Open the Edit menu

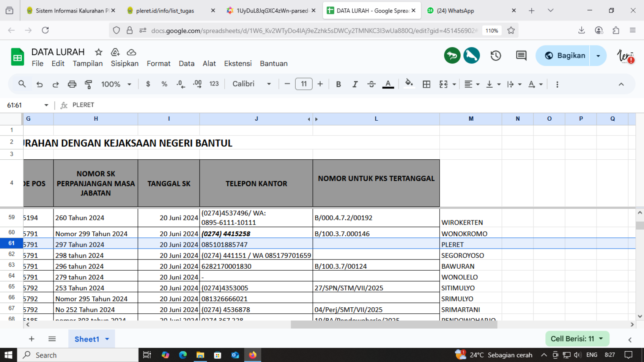pyautogui.click(x=58, y=64)
